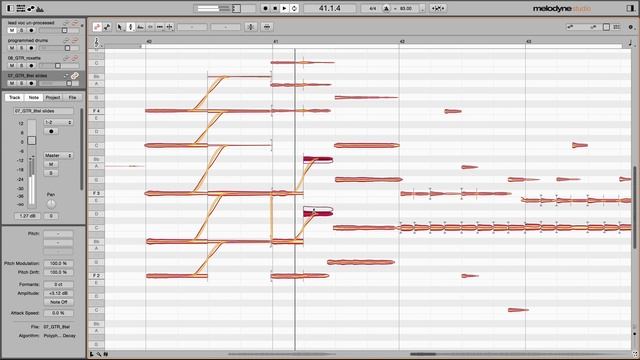Open the time grid note menu
This screenshot has width=640, height=360.
click(630, 42)
